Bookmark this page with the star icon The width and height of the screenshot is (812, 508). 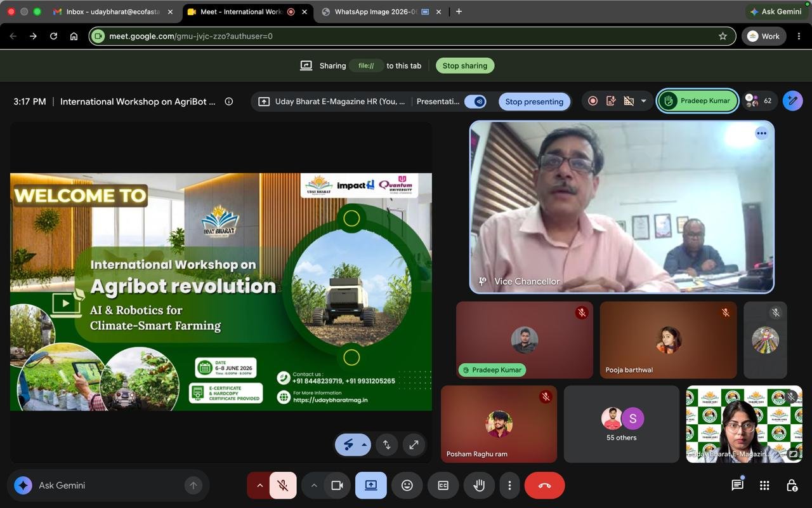[x=723, y=36]
